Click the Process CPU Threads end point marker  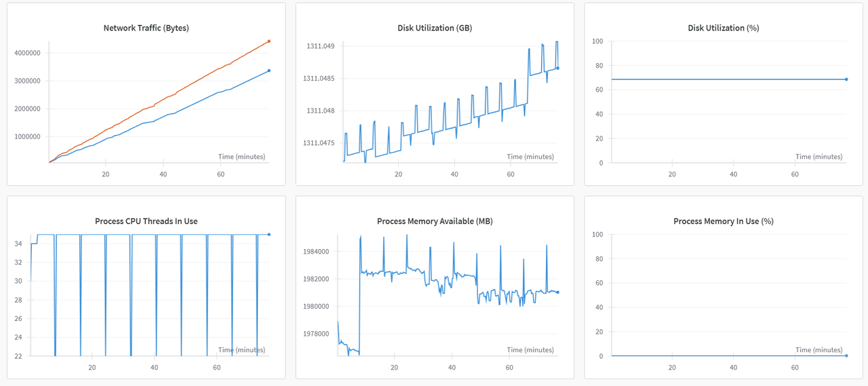269,235
